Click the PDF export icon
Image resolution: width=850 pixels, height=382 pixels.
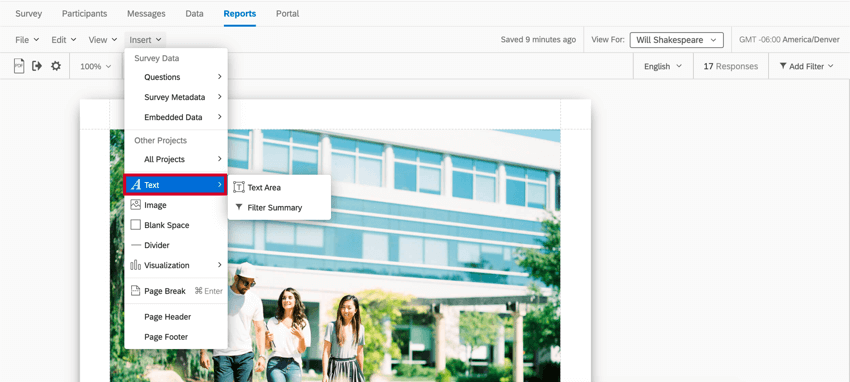(19, 66)
